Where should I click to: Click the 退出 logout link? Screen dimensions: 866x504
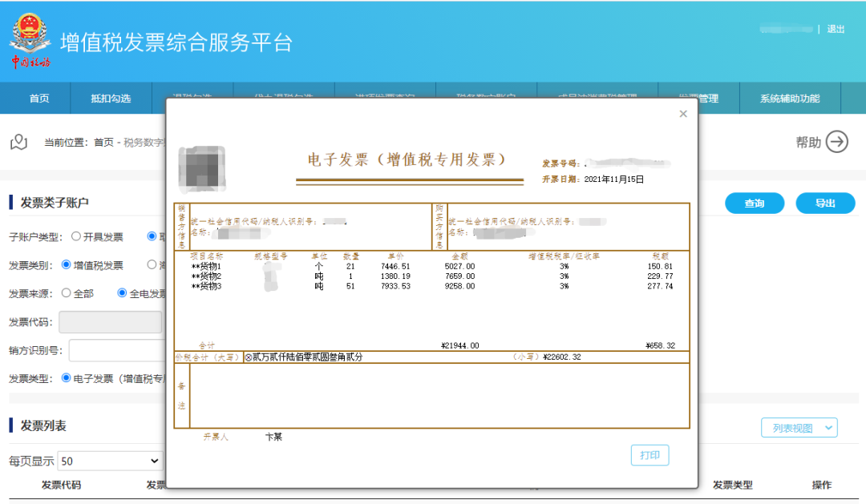click(836, 28)
